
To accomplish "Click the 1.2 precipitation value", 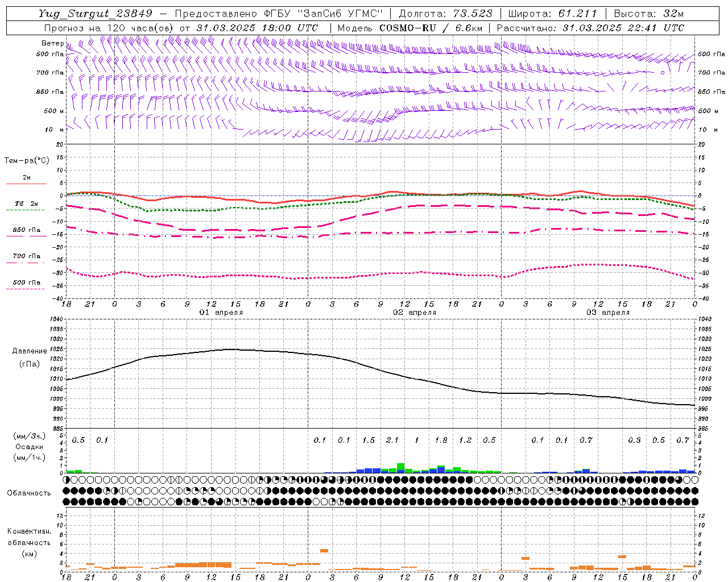I will click(x=465, y=440).
